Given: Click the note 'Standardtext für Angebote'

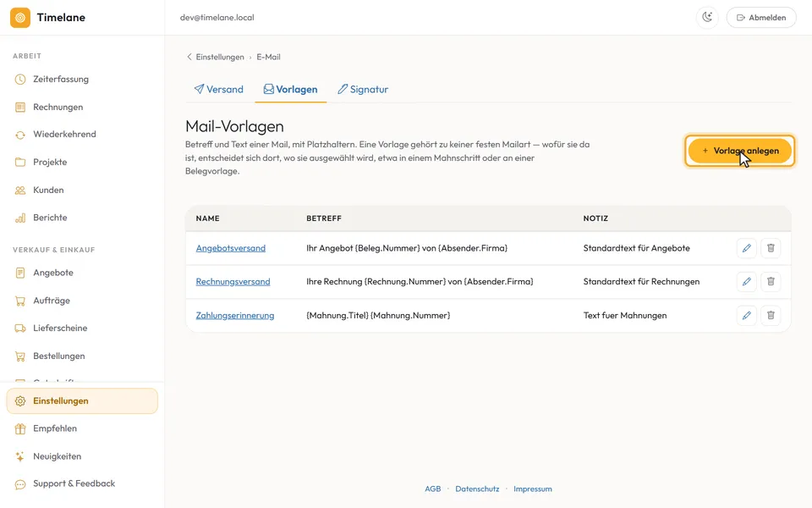Looking at the screenshot, I should [636, 248].
